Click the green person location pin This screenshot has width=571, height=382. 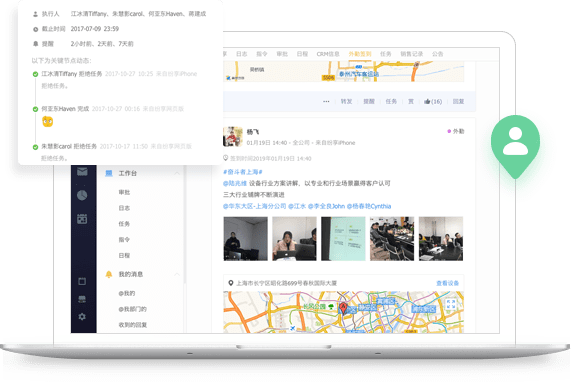coord(515,146)
